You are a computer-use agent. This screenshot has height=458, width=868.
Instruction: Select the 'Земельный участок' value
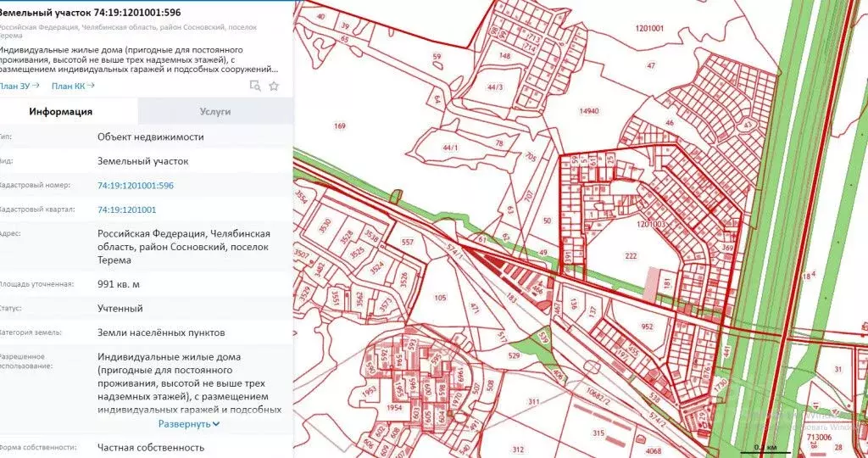tap(142, 161)
